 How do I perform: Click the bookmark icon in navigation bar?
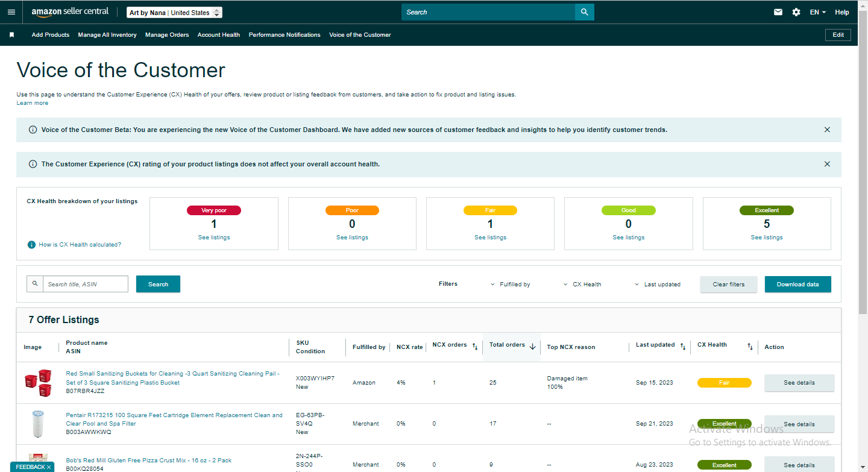click(11, 35)
